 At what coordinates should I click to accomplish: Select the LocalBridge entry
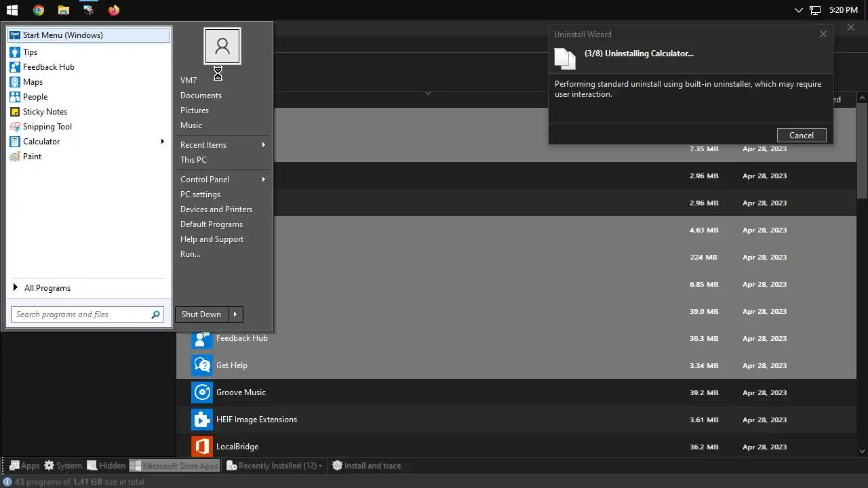(x=517, y=445)
